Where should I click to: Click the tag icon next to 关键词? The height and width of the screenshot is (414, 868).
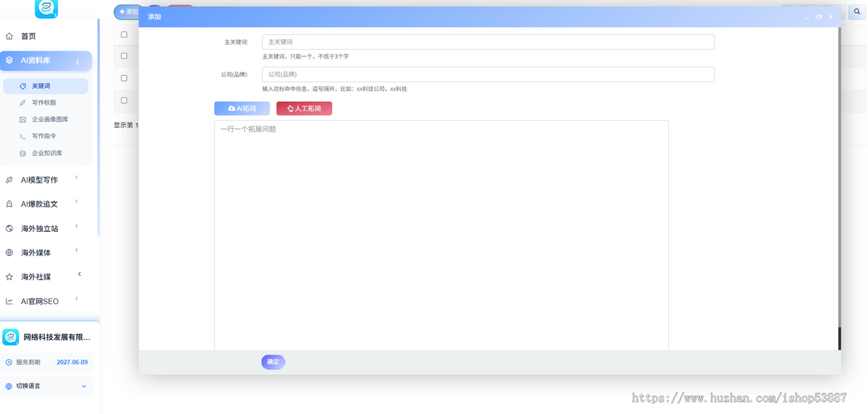click(x=23, y=86)
